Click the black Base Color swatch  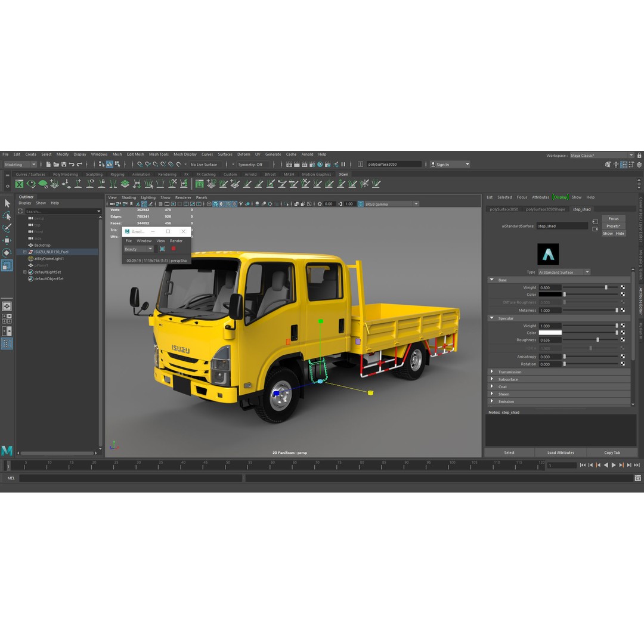(x=550, y=295)
